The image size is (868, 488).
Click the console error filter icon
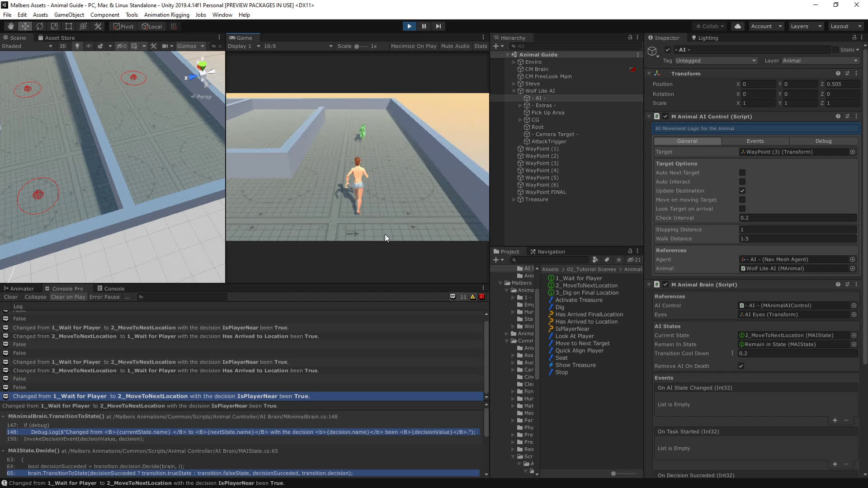[482, 297]
